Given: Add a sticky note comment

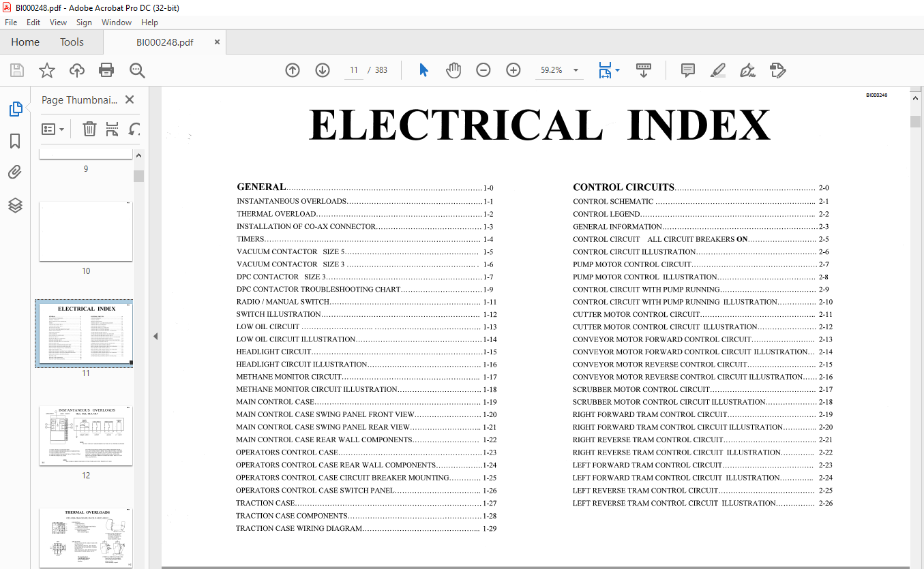Looking at the screenshot, I should point(688,70).
